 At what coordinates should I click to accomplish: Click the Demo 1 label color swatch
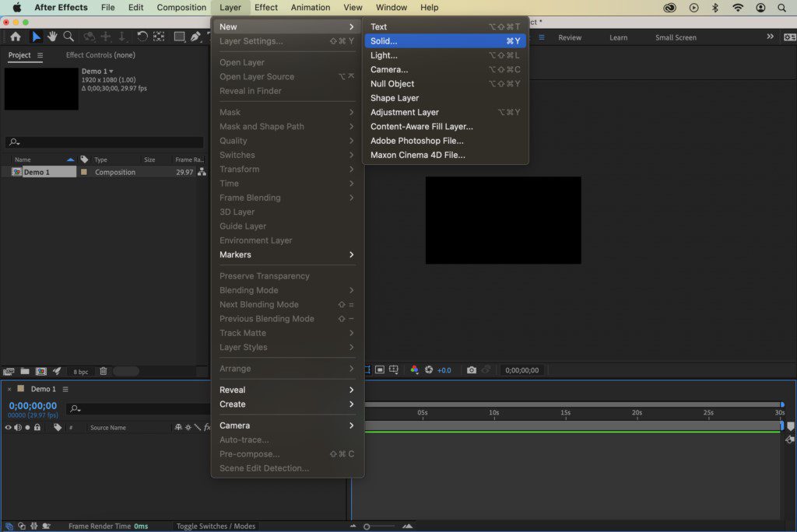click(84, 172)
